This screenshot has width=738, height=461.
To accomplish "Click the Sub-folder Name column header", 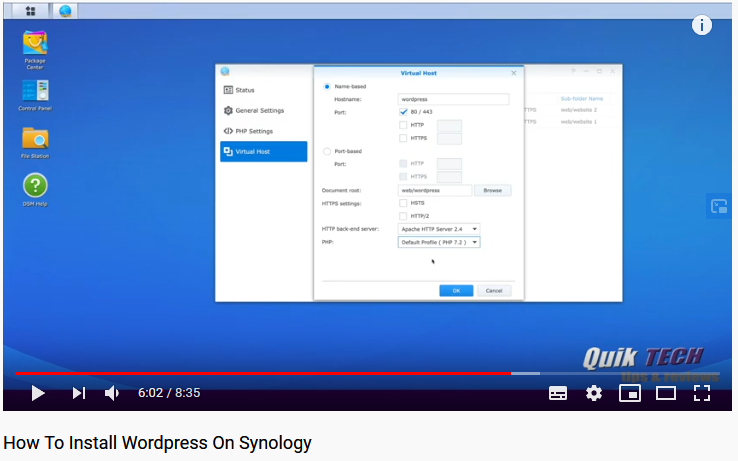I will tap(582, 98).
